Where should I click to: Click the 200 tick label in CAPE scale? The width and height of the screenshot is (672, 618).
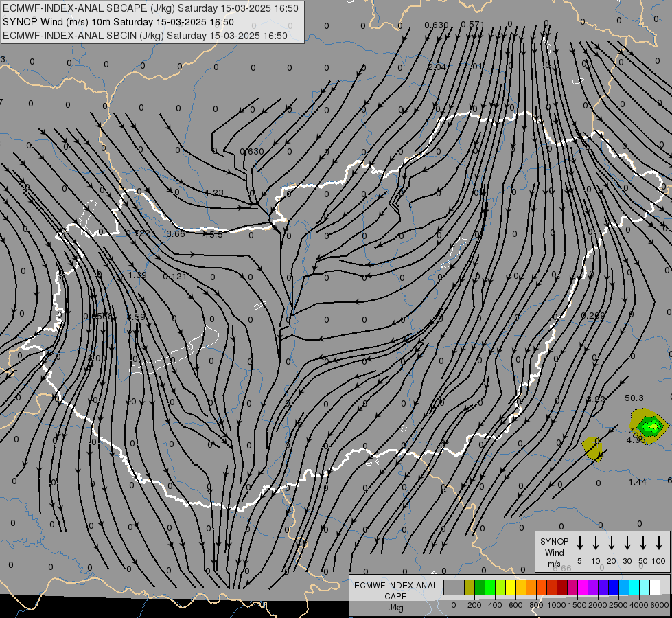tap(474, 605)
